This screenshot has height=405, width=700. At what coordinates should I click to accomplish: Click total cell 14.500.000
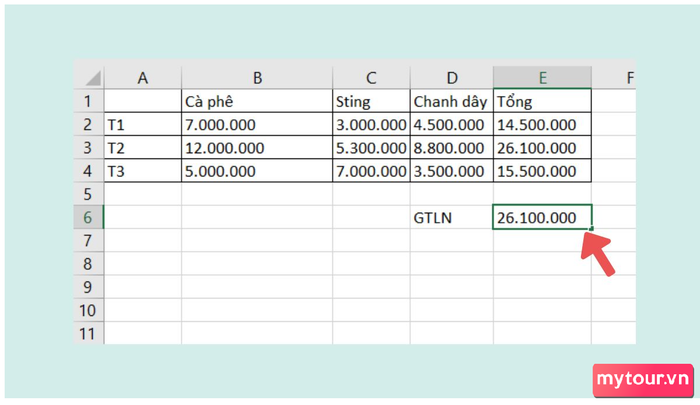pyautogui.click(x=542, y=124)
